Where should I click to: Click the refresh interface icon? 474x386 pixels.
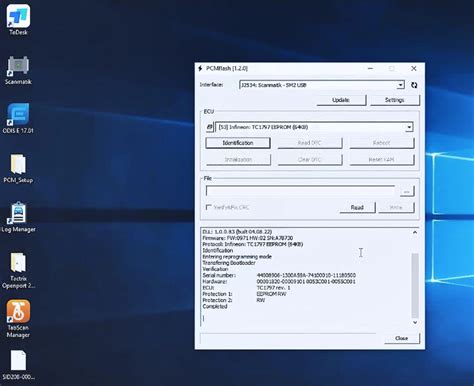pos(414,85)
